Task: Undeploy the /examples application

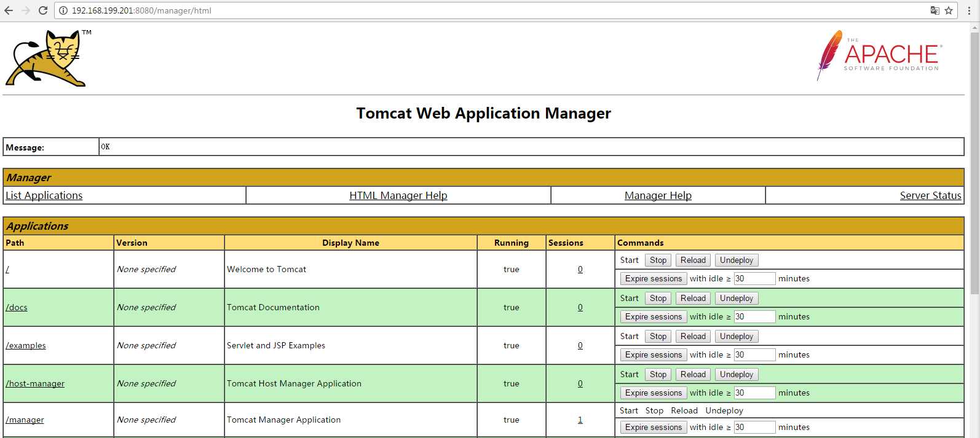Action: 737,337
